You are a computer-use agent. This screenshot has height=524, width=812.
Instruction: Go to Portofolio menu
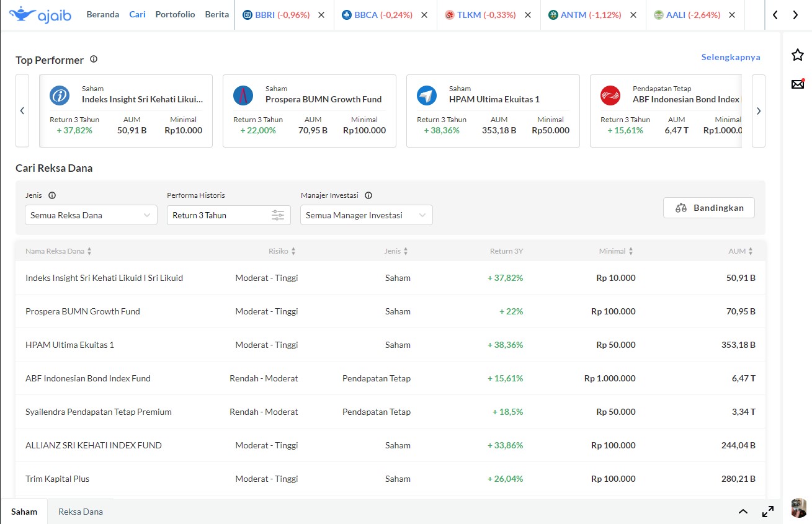175,14
